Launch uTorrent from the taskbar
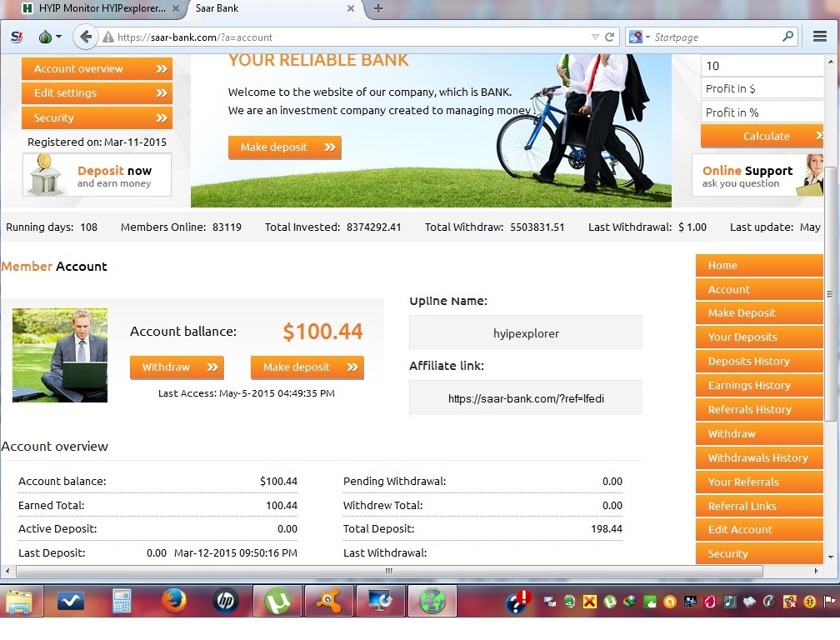Viewport: 840px width, 640px height. coord(277,601)
